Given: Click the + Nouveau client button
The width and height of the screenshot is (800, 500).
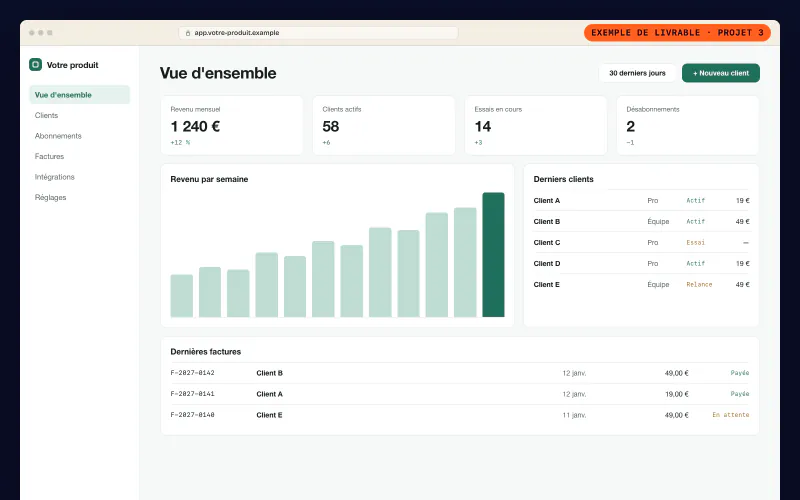Looking at the screenshot, I should point(720,73).
